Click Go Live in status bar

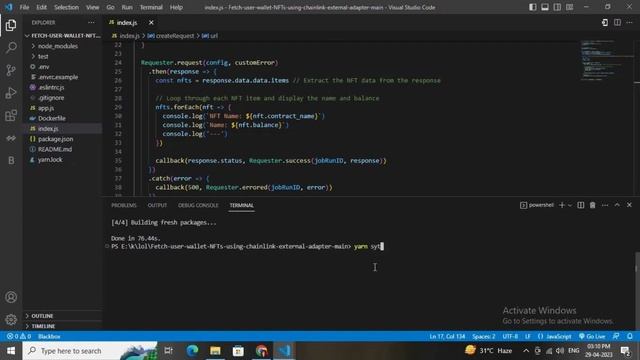click(592, 336)
